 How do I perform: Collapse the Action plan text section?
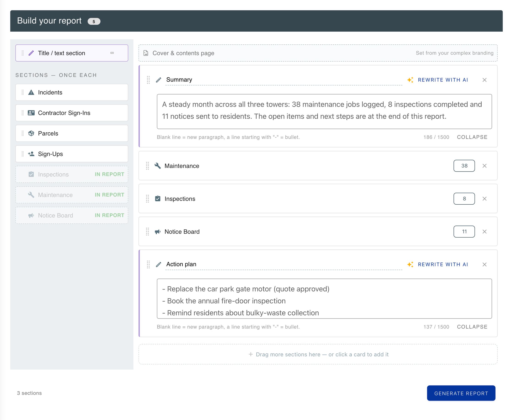pyautogui.click(x=472, y=327)
